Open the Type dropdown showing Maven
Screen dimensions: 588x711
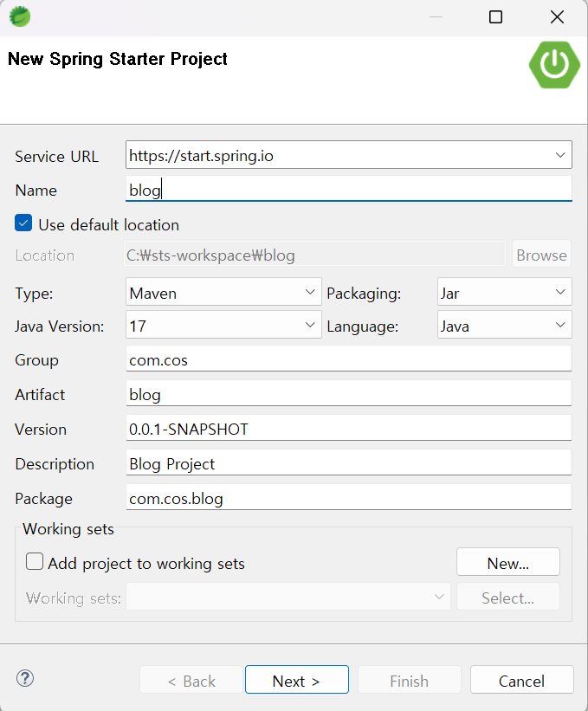point(223,292)
